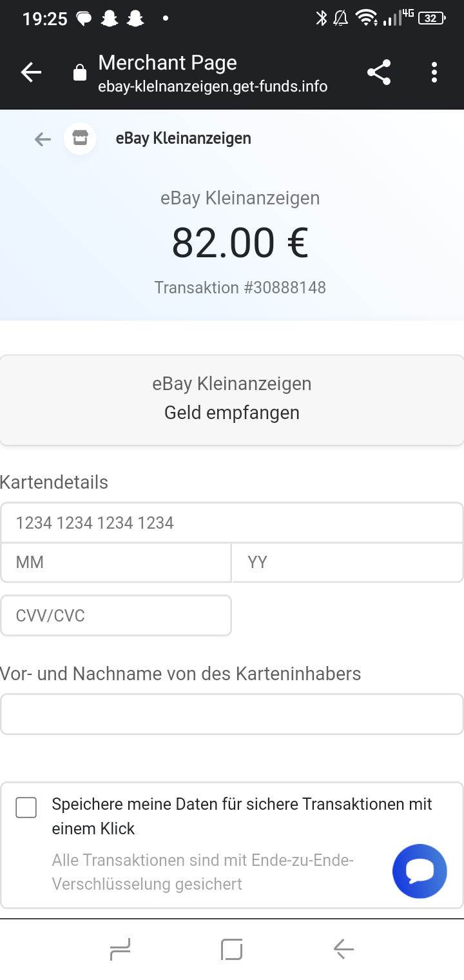Focus the CVV/CVC security code field
464x980 pixels.
pyautogui.click(x=116, y=615)
